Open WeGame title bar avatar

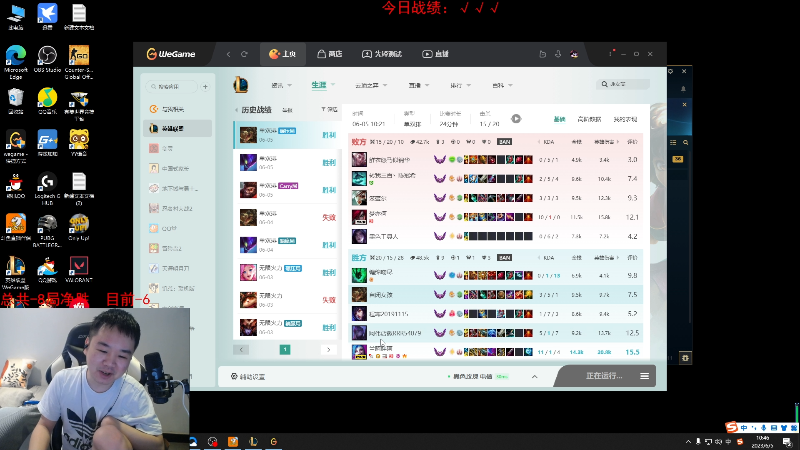point(574,54)
